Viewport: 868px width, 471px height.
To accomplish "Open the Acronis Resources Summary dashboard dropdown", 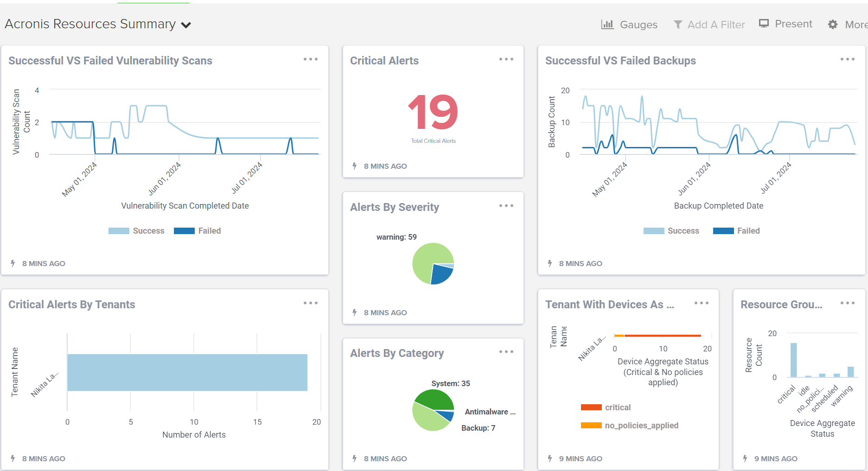I will 186,25.
